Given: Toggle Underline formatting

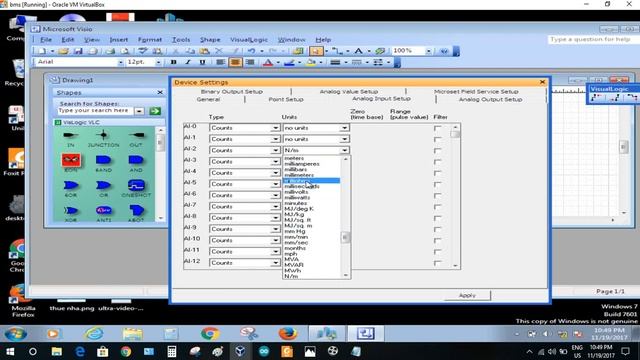Looking at the screenshot, I should 202,62.
